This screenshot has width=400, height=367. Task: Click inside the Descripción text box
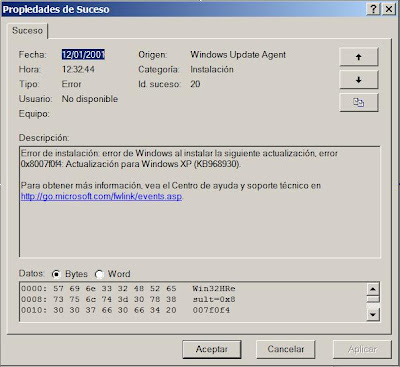pyautogui.click(x=200, y=202)
